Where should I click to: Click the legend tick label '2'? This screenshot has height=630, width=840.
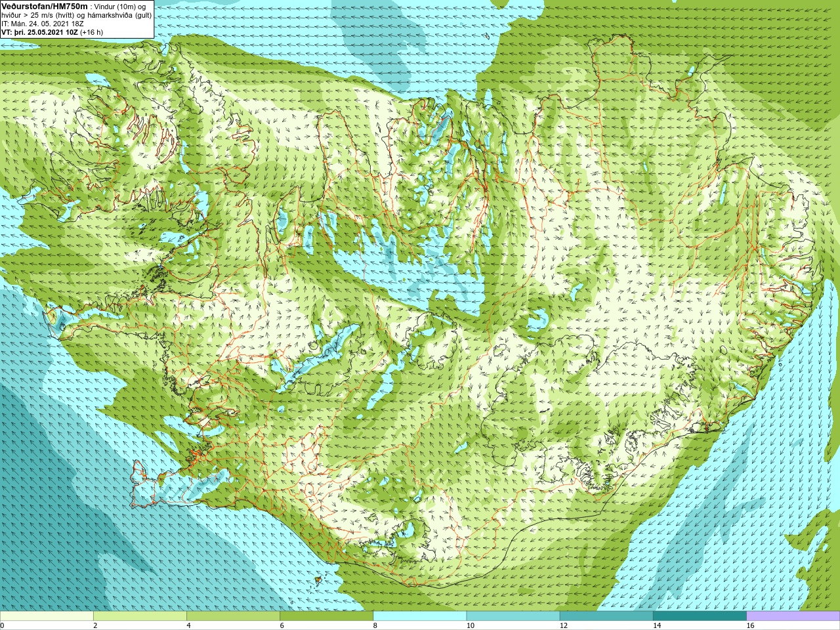coord(95,625)
